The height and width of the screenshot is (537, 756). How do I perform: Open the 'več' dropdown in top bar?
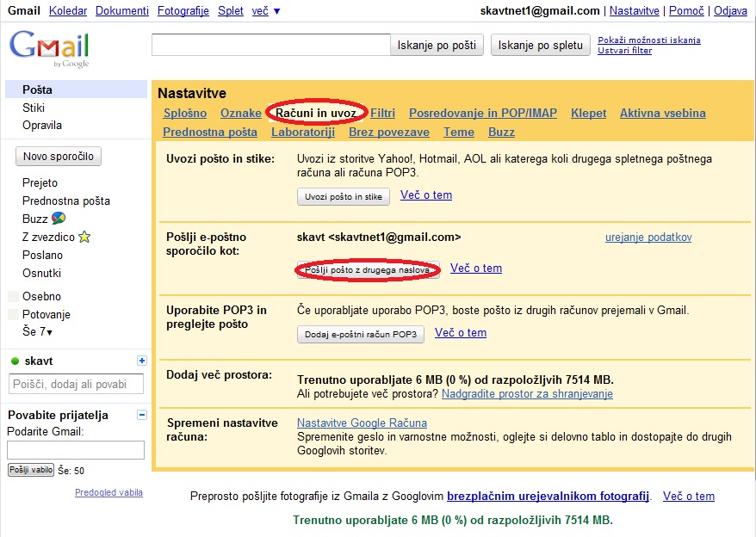[x=266, y=10]
